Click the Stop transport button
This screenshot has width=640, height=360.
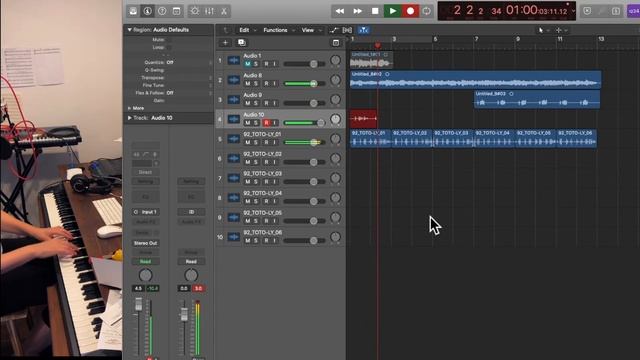(x=375, y=11)
